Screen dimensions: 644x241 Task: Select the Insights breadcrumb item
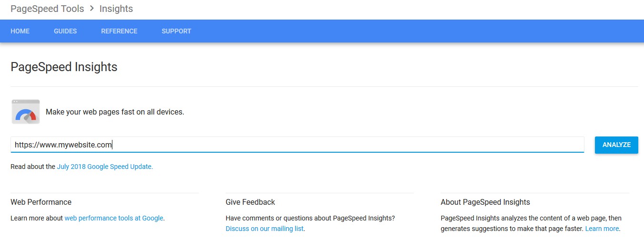click(x=116, y=9)
